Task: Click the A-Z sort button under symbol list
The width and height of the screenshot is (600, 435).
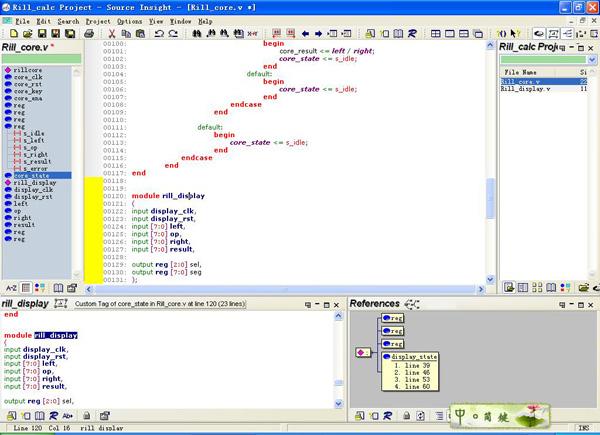Action: pyautogui.click(x=11, y=288)
